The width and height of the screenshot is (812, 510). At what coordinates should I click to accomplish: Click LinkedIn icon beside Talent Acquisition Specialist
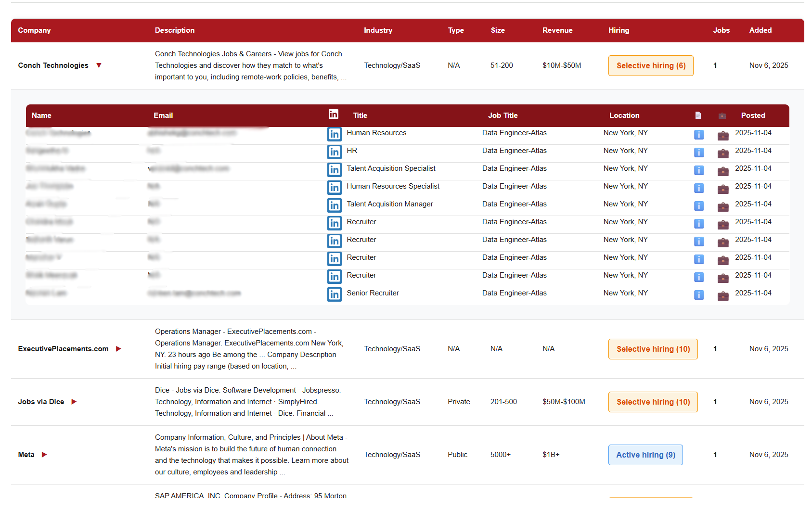click(334, 169)
